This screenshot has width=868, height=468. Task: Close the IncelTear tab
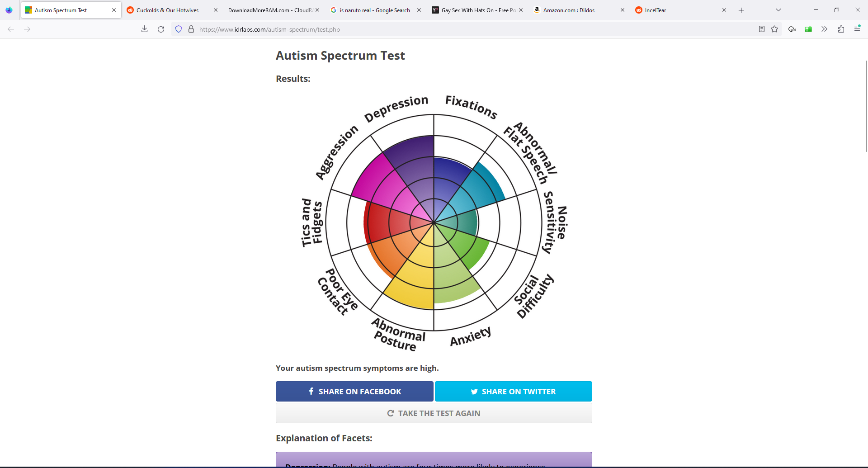[x=724, y=10]
